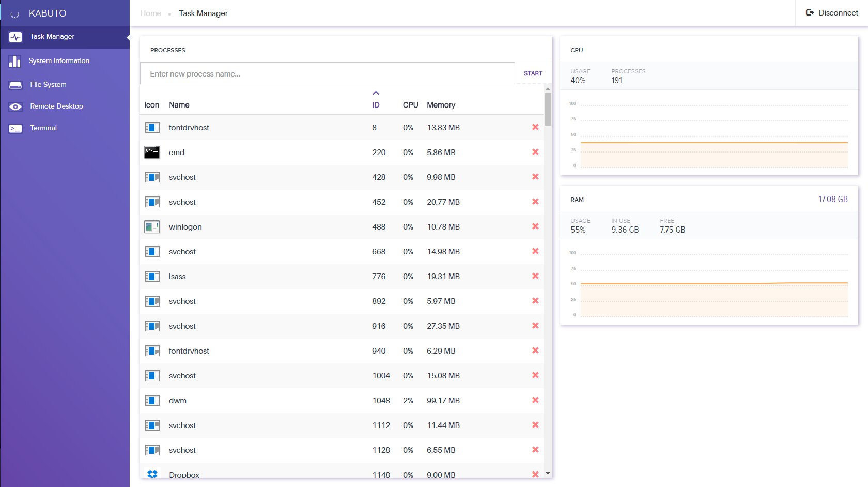868x487 pixels.
Task: Kill svchost process with ID 428
Action: pos(535,177)
